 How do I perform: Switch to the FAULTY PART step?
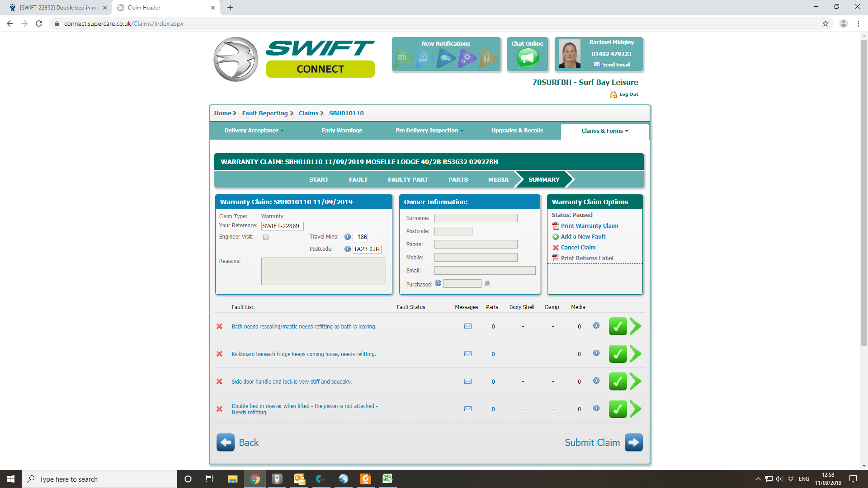click(408, 179)
